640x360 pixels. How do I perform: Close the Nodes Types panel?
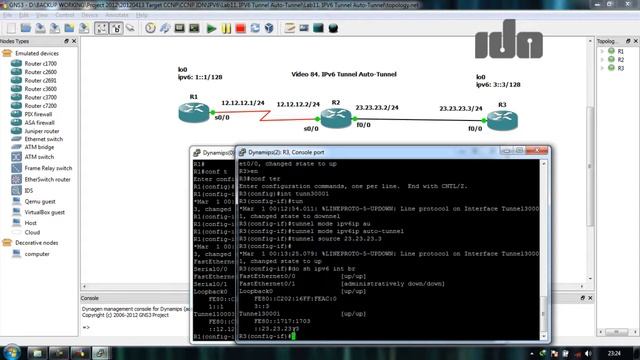click(x=74, y=41)
